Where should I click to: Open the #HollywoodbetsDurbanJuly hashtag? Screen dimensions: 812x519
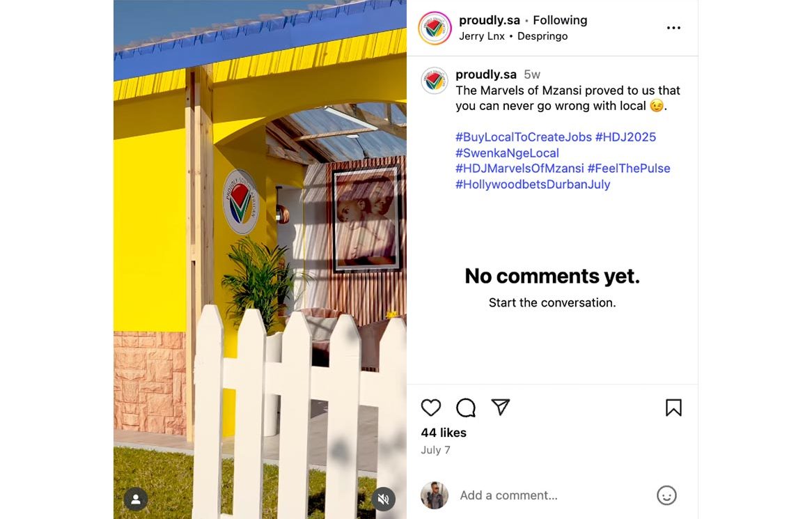click(533, 185)
